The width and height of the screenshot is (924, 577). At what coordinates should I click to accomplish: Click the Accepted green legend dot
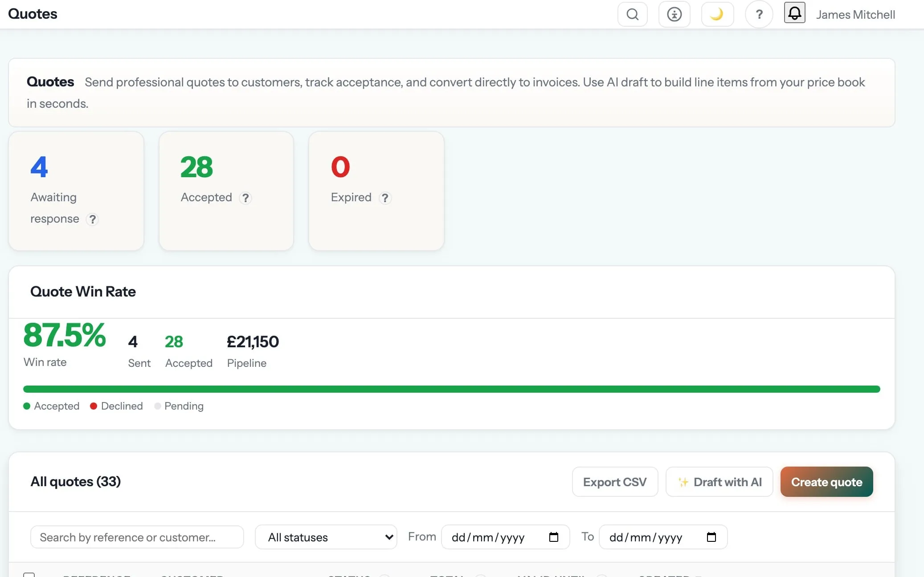pos(27,406)
